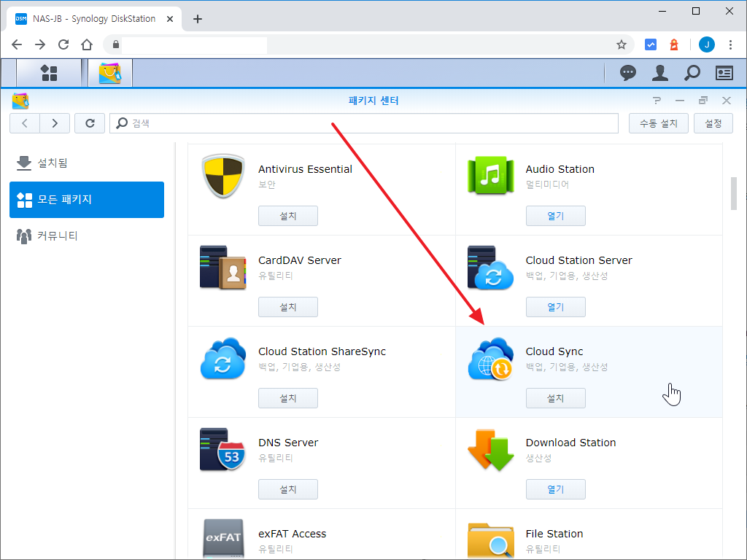This screenshot has width=747, height=560.
Task: Close the NAS-JB browser tab
Action: click(170, 19)
